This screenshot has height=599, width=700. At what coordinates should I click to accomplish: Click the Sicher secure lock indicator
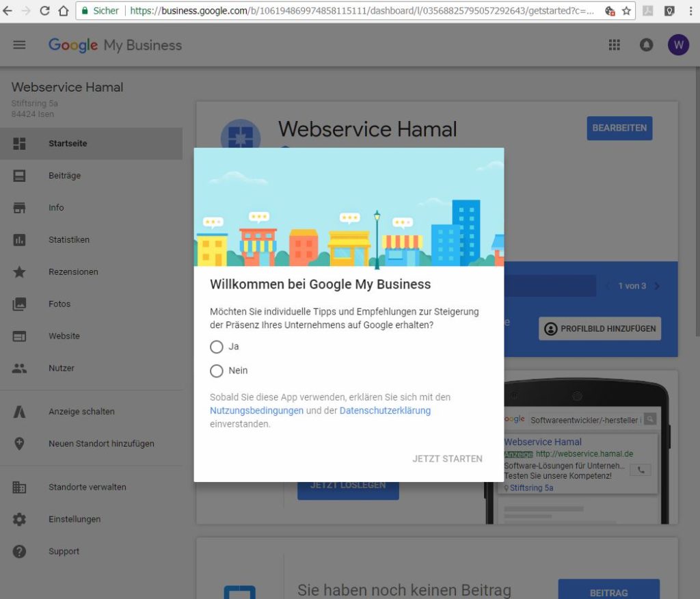(x=100, y=11)
